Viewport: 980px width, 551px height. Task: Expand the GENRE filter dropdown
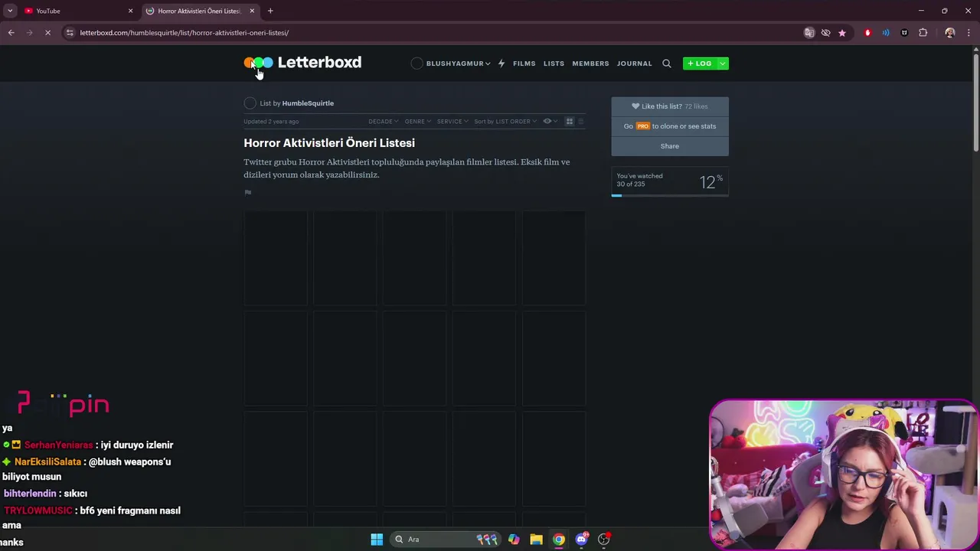[x=418, y=122]
